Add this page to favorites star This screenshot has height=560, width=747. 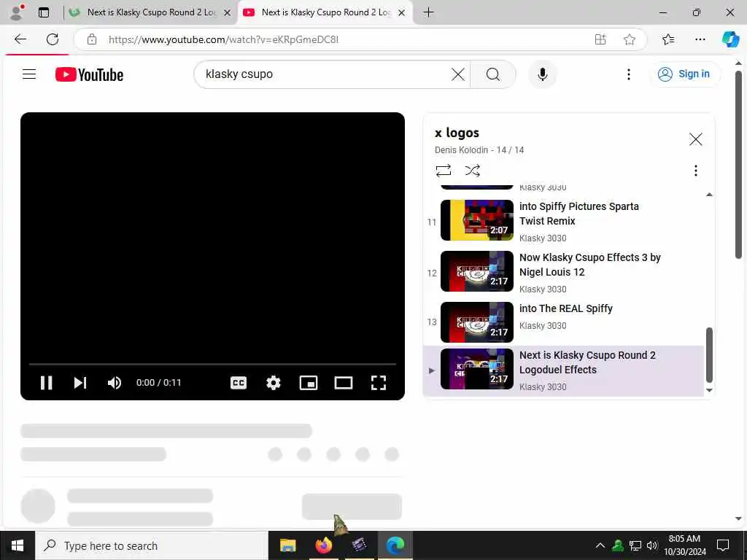[x=630, y=39]
